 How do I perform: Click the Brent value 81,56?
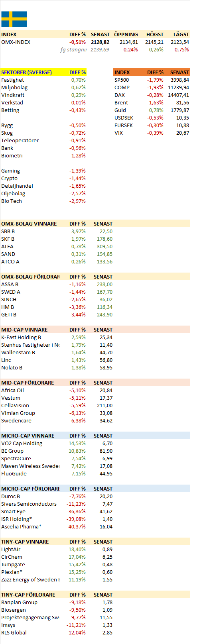point(183,102)
